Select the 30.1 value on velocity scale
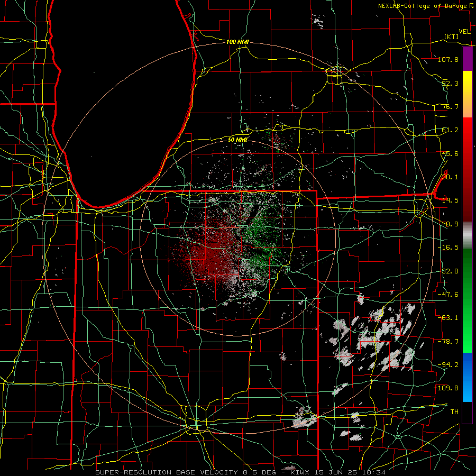476x476 pixels. [x=450, y=177]
